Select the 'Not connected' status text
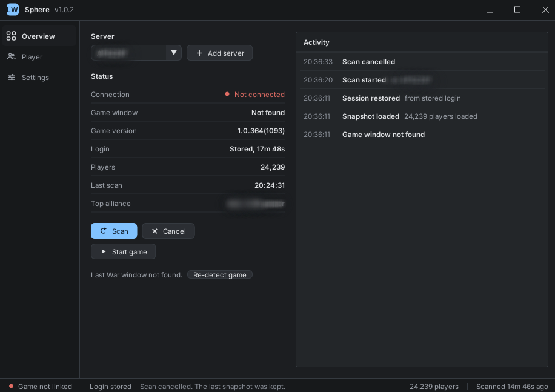This screenshot has width=555, height=392. coord(259,95)
